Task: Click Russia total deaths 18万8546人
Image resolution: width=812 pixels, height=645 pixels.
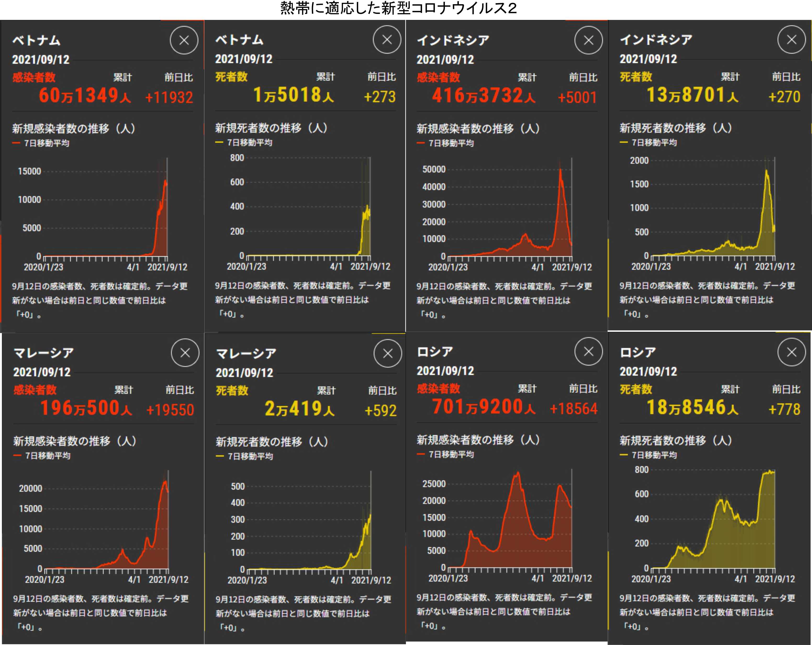Action: coord(692,407)
